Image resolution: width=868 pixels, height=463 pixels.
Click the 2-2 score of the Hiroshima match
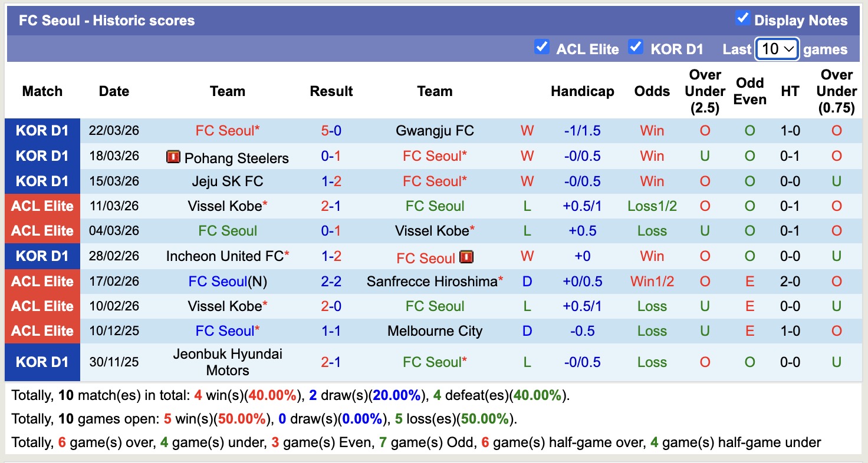(331, 282)
